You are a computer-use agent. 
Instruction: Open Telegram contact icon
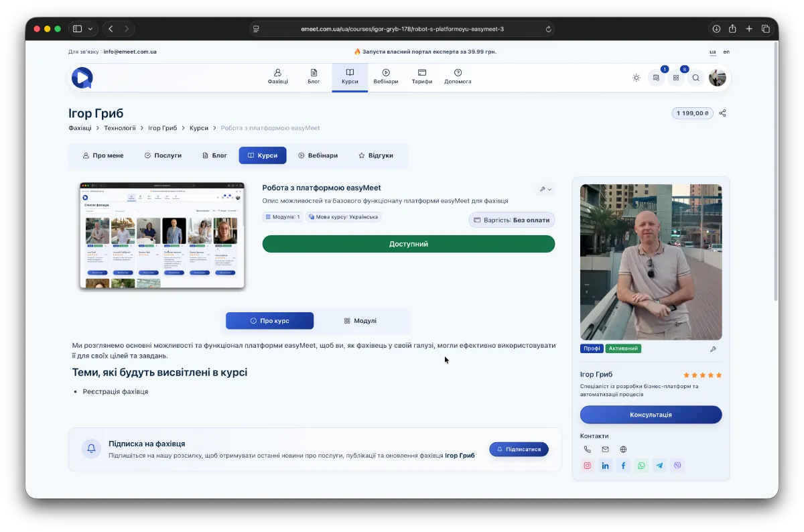(659, 466)
